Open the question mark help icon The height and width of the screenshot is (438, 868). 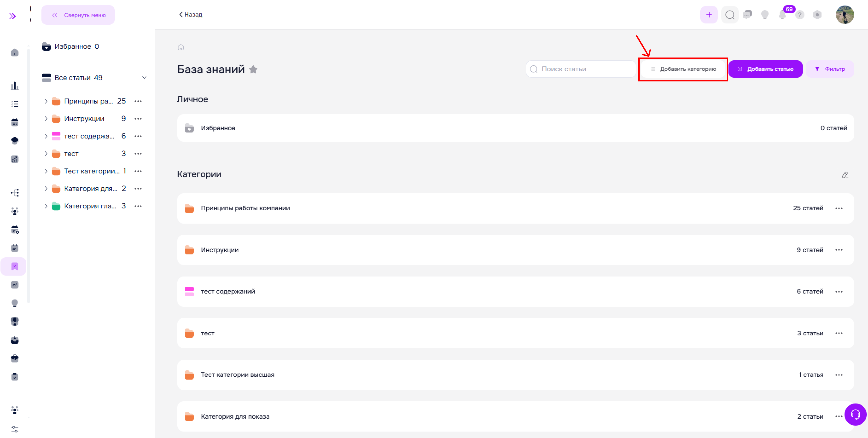[800, 15]
